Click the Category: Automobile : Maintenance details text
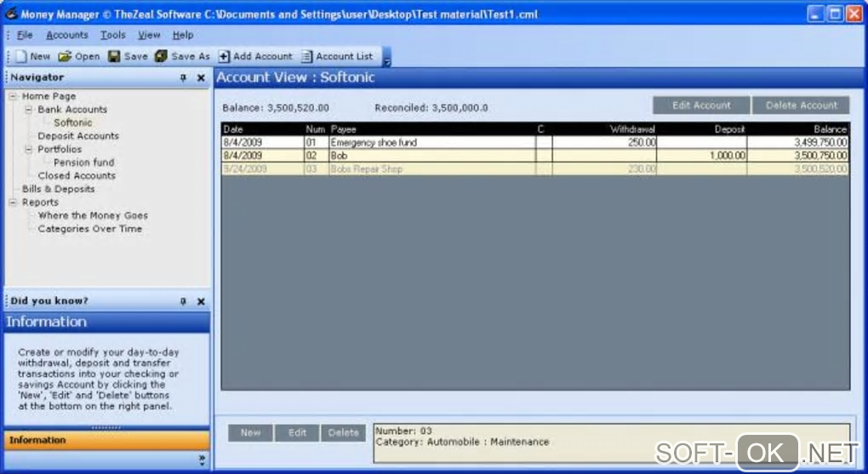This screenshot has width=868, height=474. [x=462, y=442]
